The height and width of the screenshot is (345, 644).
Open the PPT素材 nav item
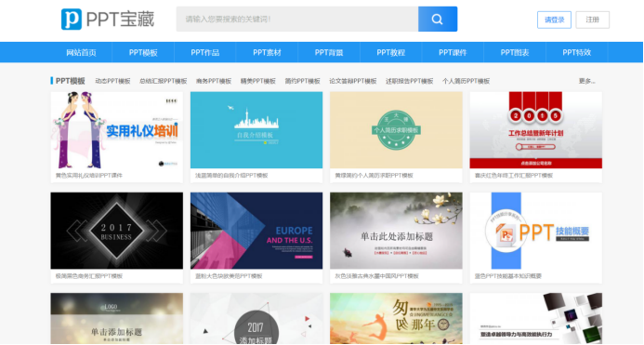(267, 53)
